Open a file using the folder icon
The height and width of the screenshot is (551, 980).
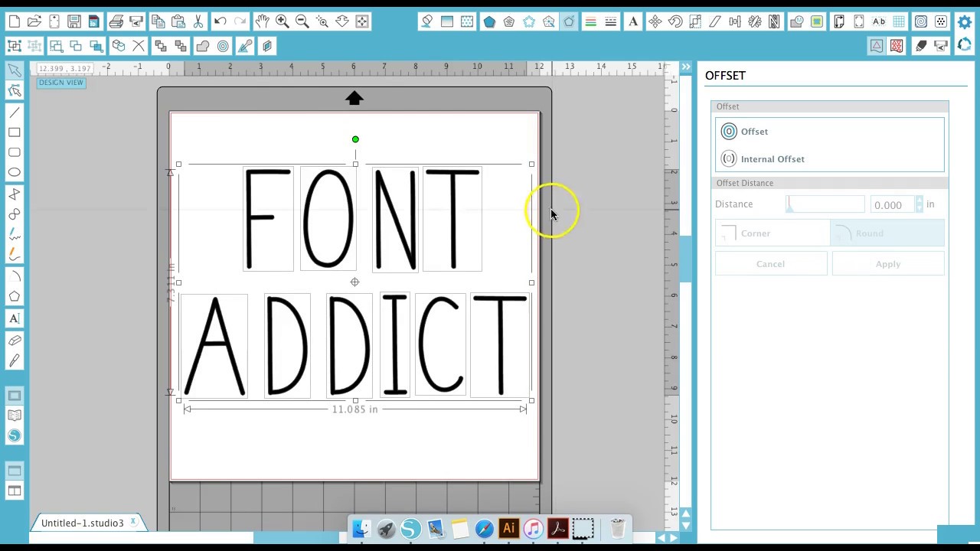(34, 21)
